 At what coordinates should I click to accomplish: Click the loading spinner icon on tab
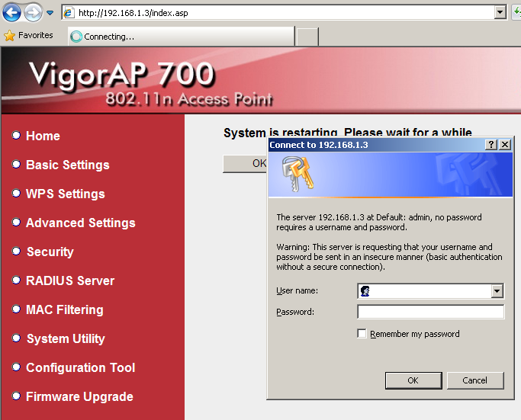[x=76, y=37]
